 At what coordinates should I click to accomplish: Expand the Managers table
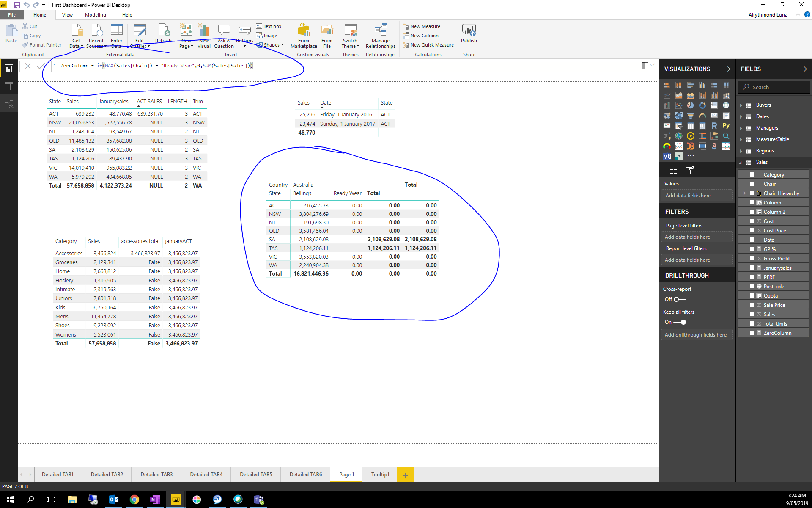tap(741, 128)
